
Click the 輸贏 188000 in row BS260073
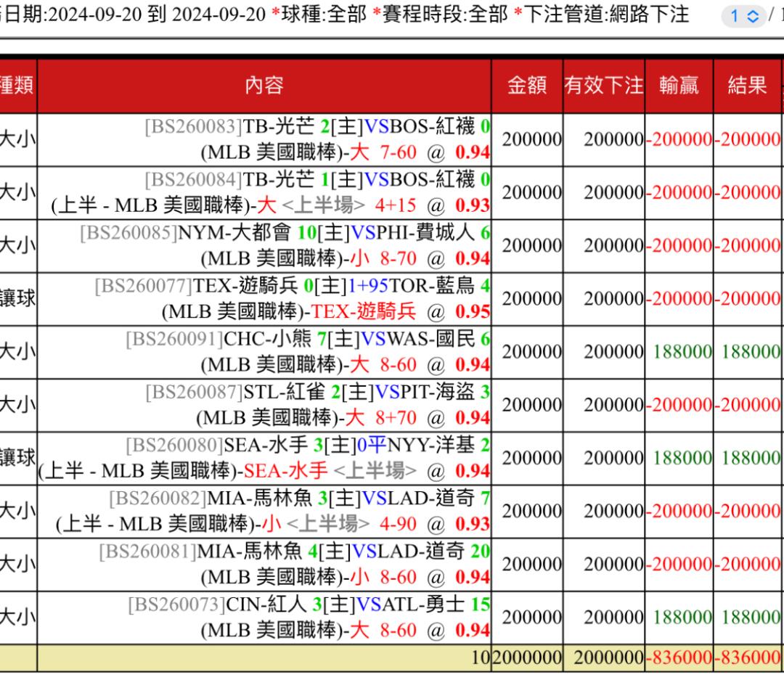[x=682, y=618]
